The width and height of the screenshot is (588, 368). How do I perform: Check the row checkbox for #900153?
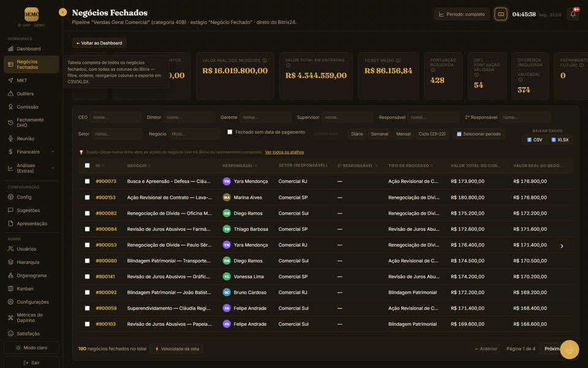pos(88,197)
